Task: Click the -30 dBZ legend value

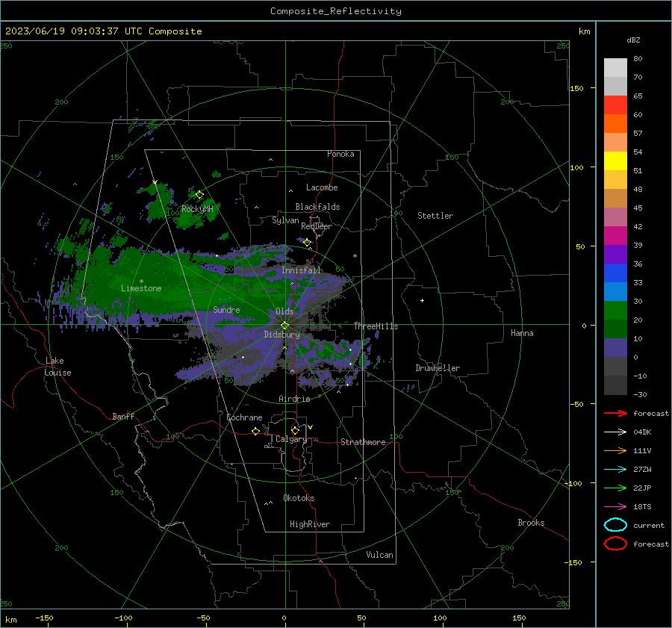Action: point(640,394)
